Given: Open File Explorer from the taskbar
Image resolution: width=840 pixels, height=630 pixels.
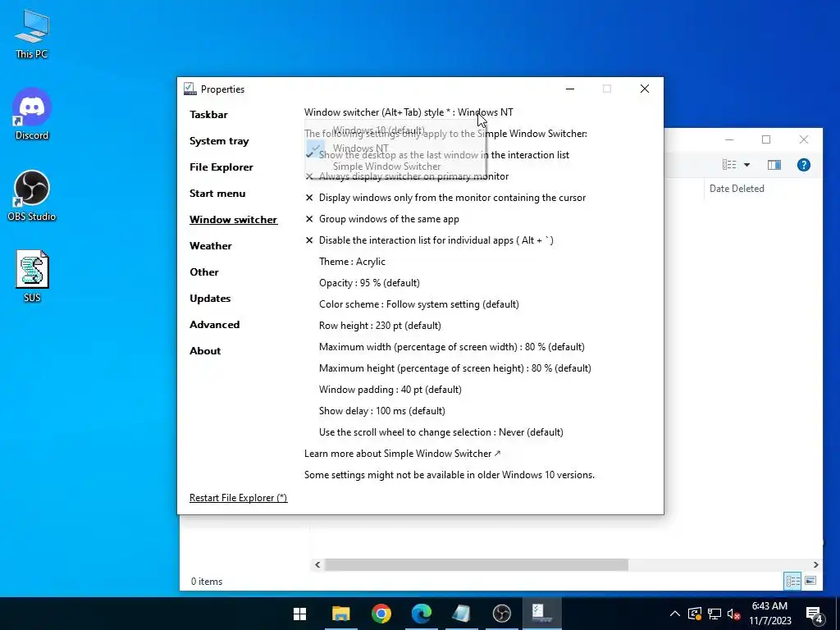Looking at the screenshot, I should 340,614.
